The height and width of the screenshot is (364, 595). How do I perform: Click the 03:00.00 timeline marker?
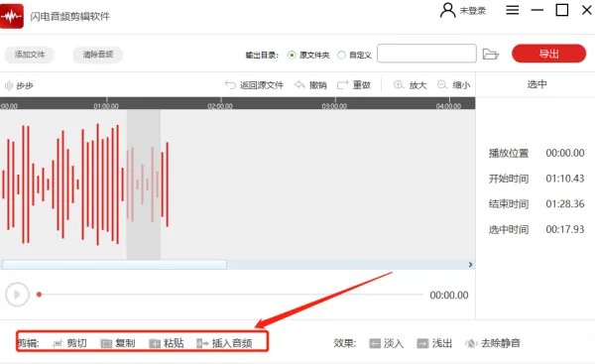[334, 106]
